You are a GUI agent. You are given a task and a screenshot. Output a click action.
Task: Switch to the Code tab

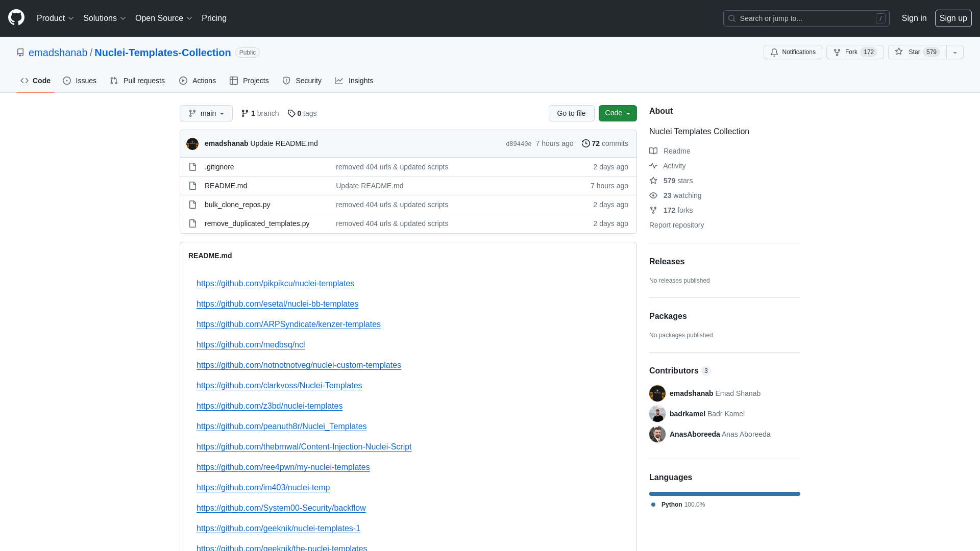[36, 81]
